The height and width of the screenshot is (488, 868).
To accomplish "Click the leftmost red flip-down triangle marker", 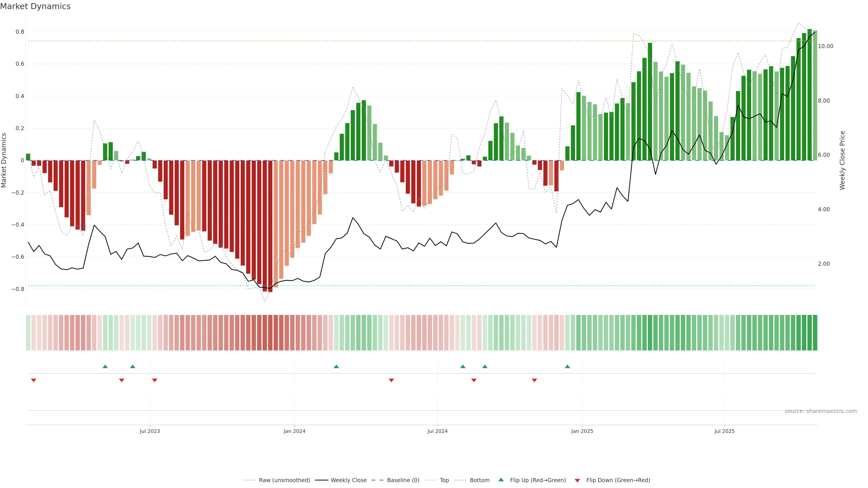I will coord(34,380).
